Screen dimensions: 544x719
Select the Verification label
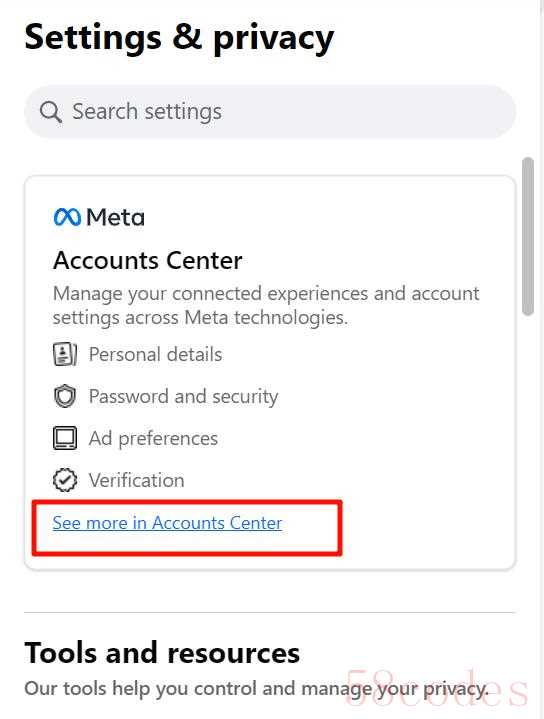tap(136, 480)
